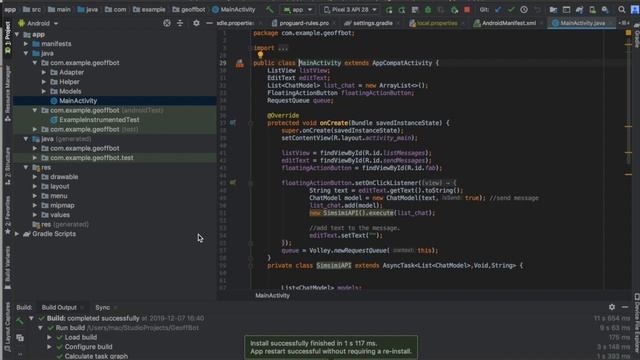Open Git history clock icon

coord(524,9)
